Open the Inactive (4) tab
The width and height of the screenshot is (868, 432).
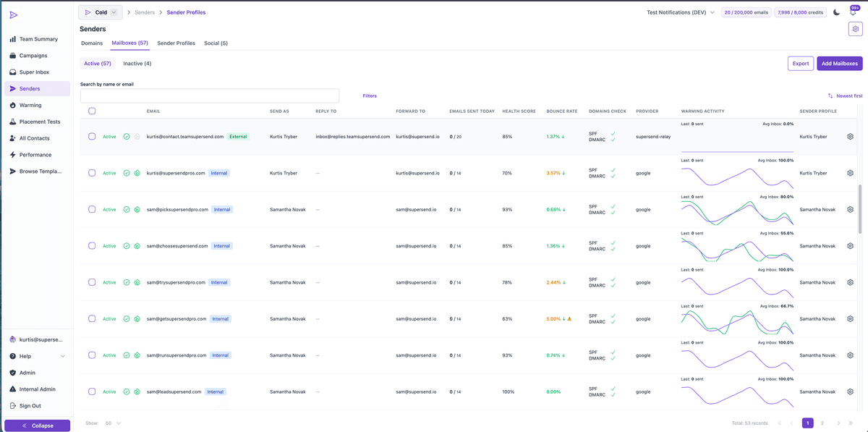137,63
